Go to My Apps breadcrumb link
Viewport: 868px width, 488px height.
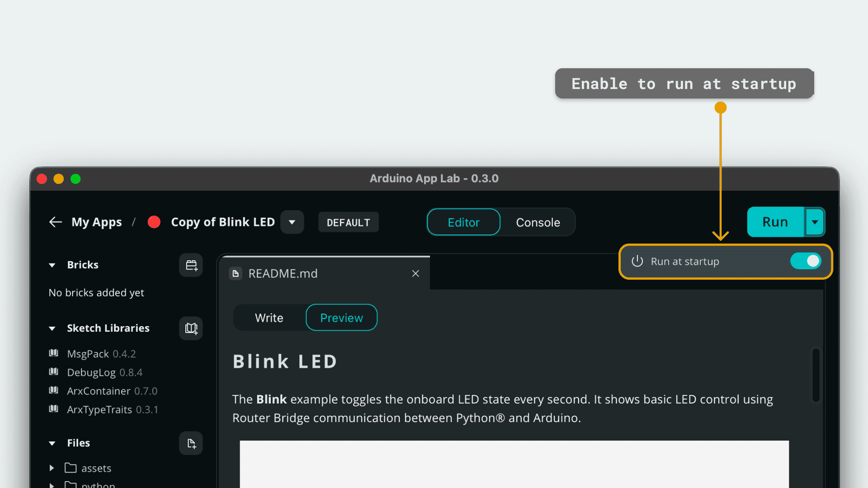pyautogui.click(x=97, y=222)
